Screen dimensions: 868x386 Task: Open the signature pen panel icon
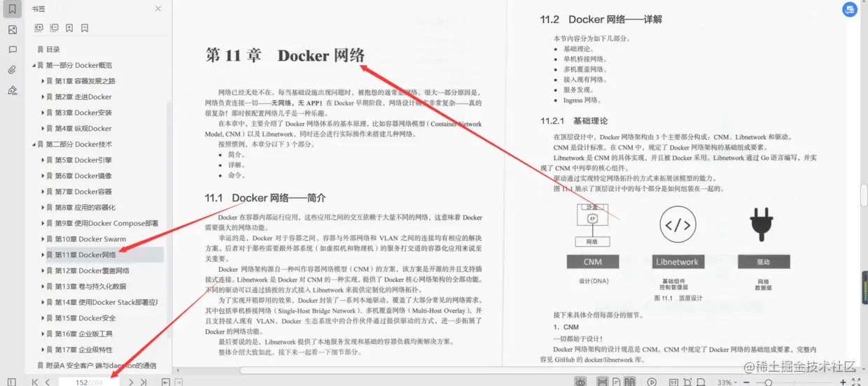coord(12,90)
